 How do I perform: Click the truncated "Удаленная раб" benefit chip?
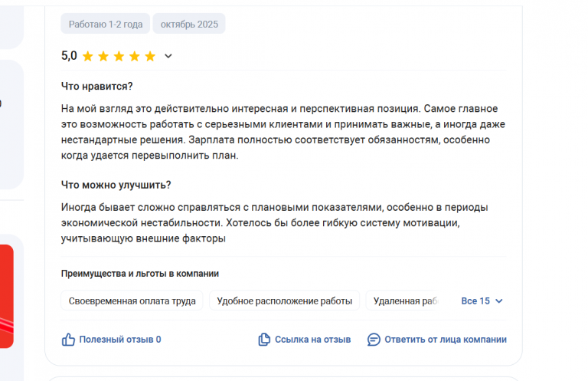406,301
